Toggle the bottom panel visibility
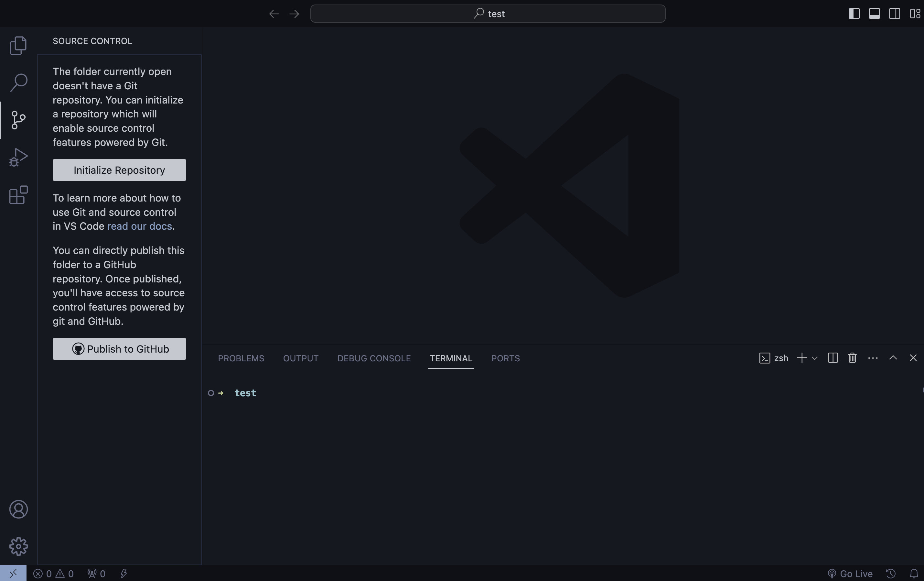The image size is (924, 581). pos(875,14)
